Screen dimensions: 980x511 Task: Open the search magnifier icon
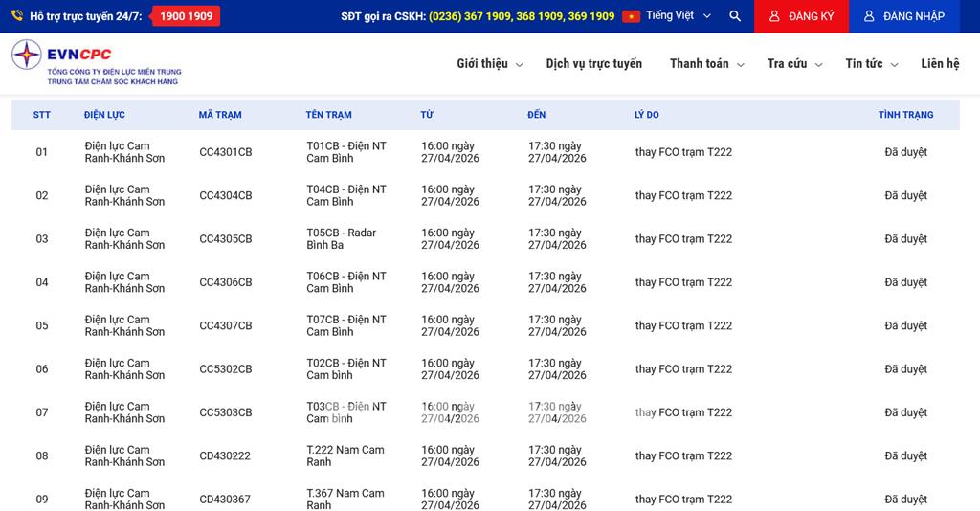[735, 16]
